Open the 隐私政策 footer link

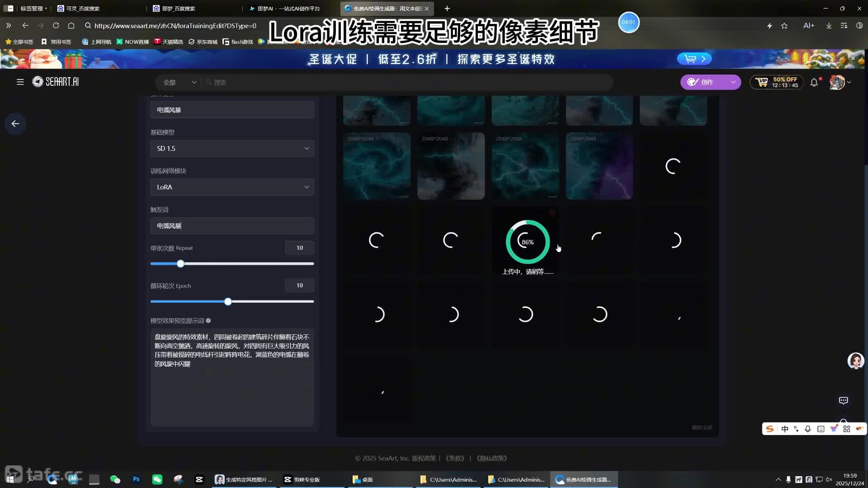click(492, 458)
